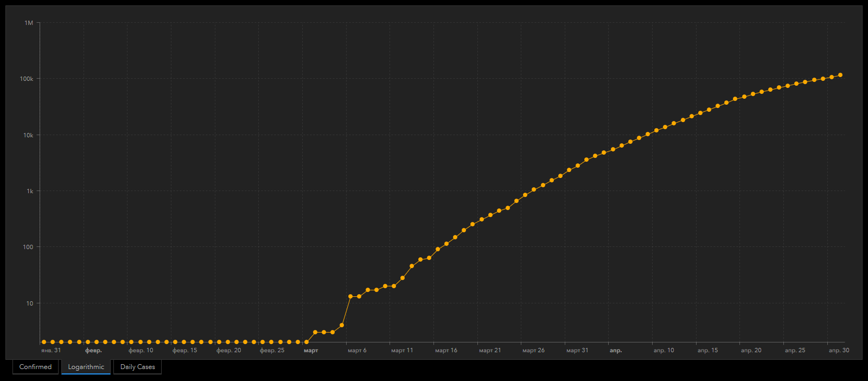Click the last data point on the curve

click(x=840, y=75)
